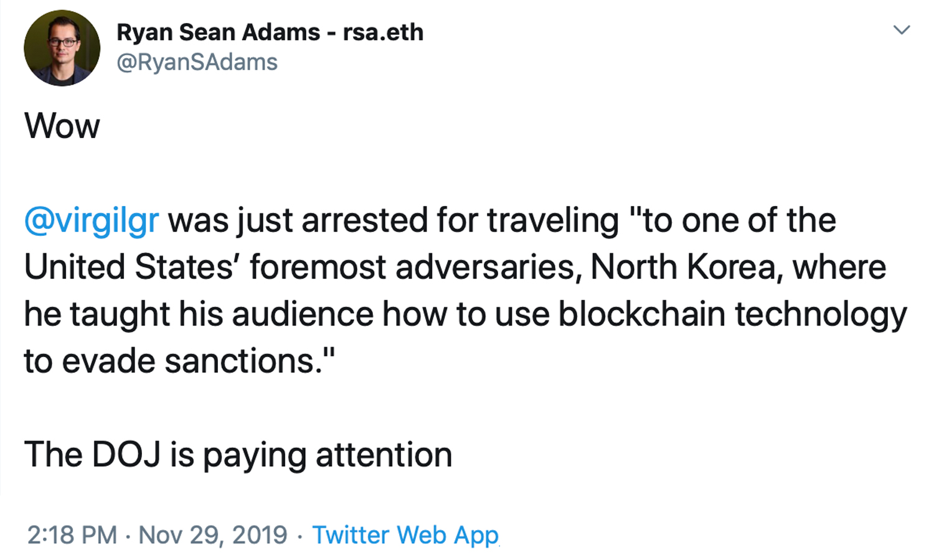Click the Nov 29, 2019 date
This screenshot has width=934, height=560.
pyautogui.click(x=213, y=535)
